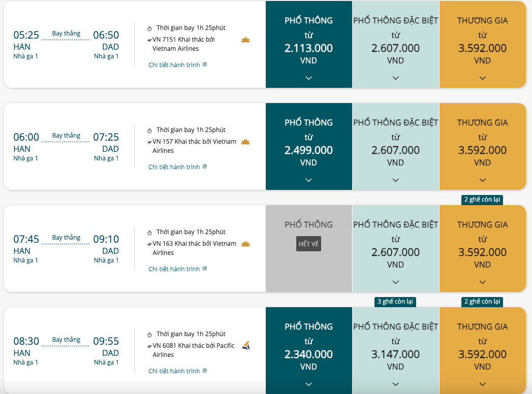
Task: Click external link icon for the 06:00 flight details
Action: 205,167
